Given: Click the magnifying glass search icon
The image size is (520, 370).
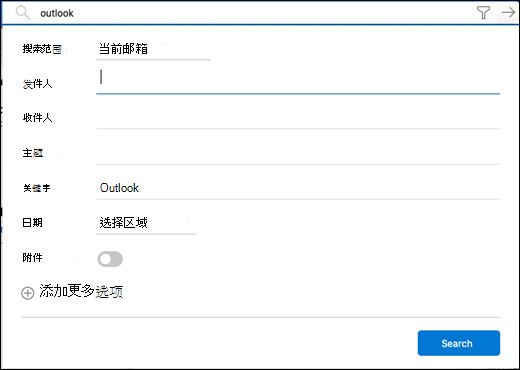Looking at the screenshot, I should (23, 13).
